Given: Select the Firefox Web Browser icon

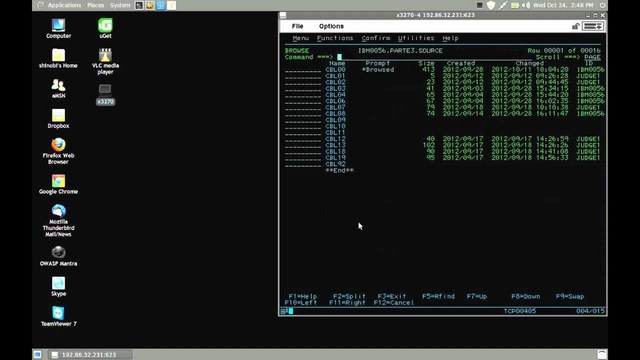Looking at the screenshot, I should (x=58, y=151).
